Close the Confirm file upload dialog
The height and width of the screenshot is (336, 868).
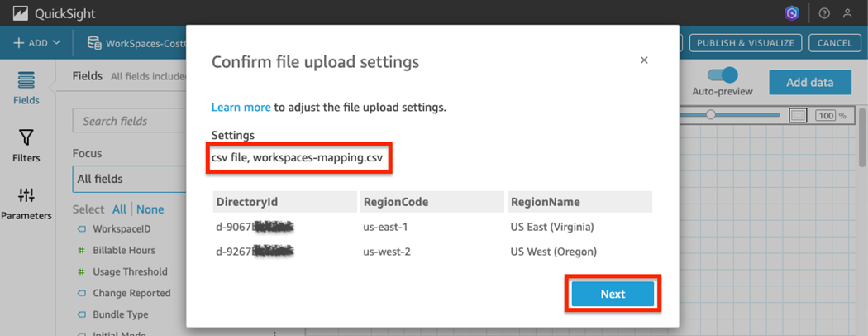point(644,60)
